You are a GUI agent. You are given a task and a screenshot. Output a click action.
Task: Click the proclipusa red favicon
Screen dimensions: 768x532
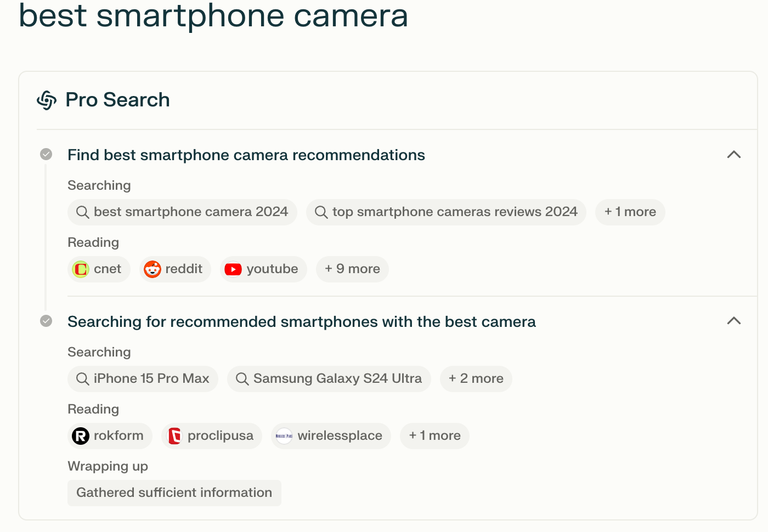point(174,436)
